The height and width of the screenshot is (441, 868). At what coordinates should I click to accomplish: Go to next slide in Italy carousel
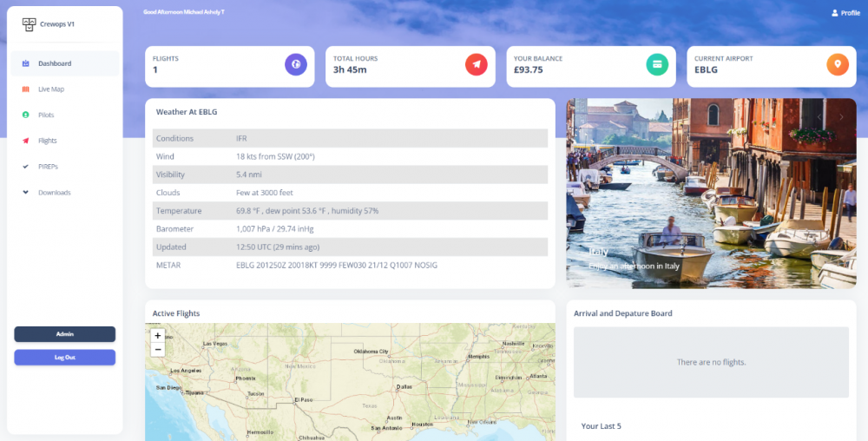(841, 116)
